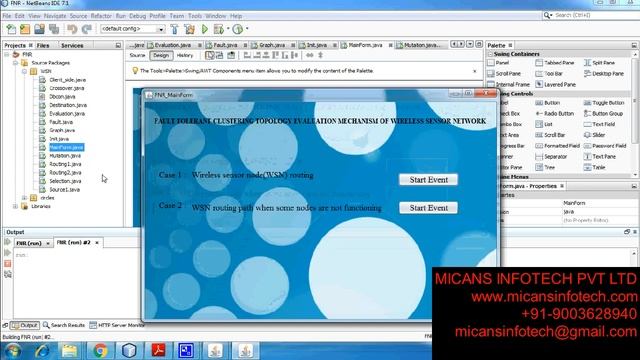Screen dimensions: 640x360
Task: Click the Output button at bottom
Action: pyautogui.click(x=25, y=325)
